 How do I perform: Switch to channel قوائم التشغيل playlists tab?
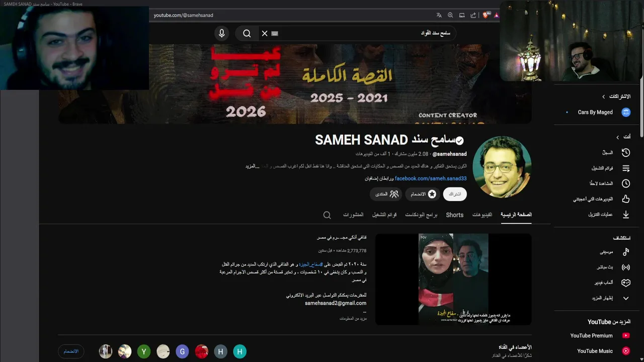tap(384, 215)
